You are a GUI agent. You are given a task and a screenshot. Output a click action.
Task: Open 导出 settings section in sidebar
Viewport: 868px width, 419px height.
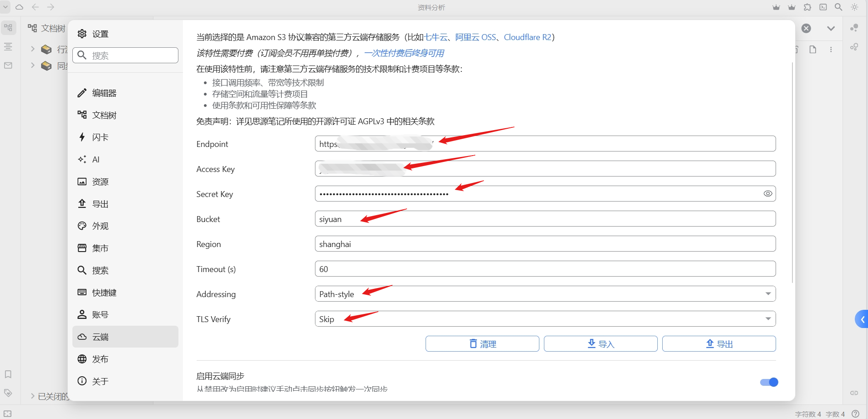tap(125, 204)
